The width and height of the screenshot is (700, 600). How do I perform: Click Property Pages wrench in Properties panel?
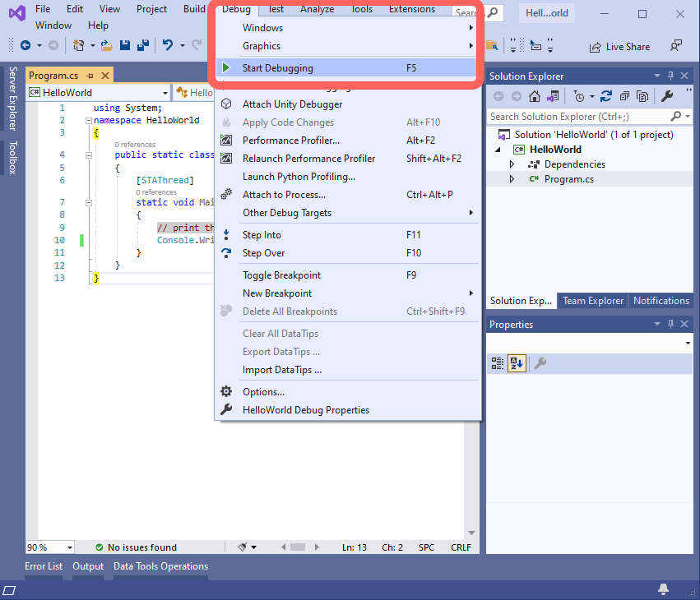[540, 363]
